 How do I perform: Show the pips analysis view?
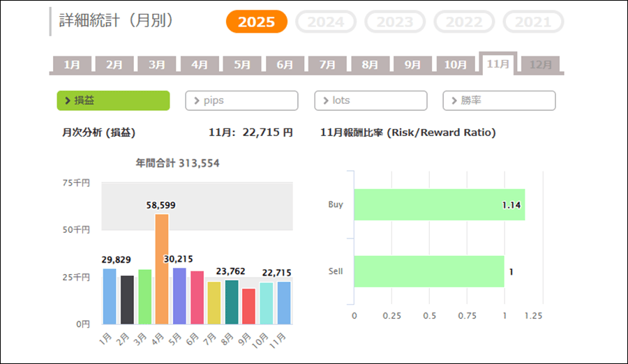click(x=241, y=100)
